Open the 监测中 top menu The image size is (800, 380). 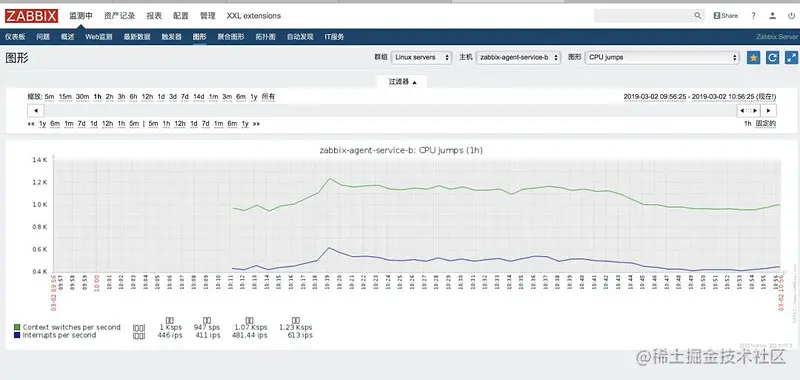point(81,16)
